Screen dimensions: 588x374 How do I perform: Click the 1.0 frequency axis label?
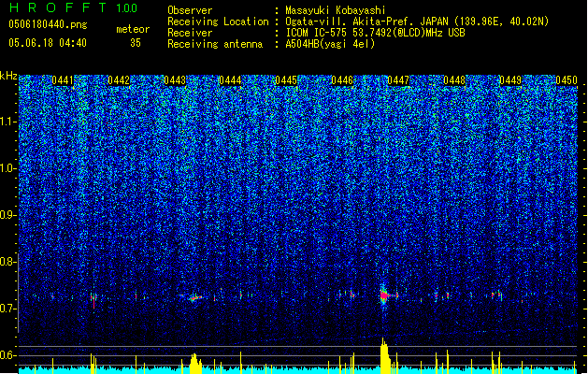coord(8,168)
